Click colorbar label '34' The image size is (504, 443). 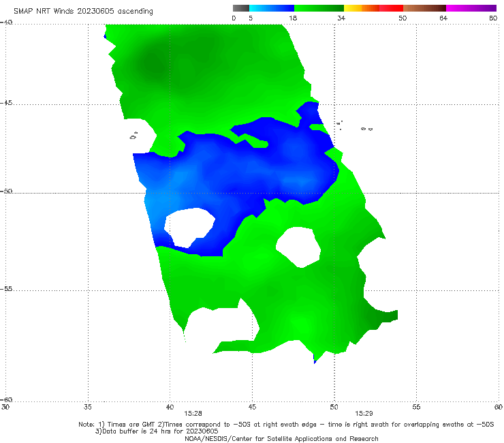click(x=341, y=18)
